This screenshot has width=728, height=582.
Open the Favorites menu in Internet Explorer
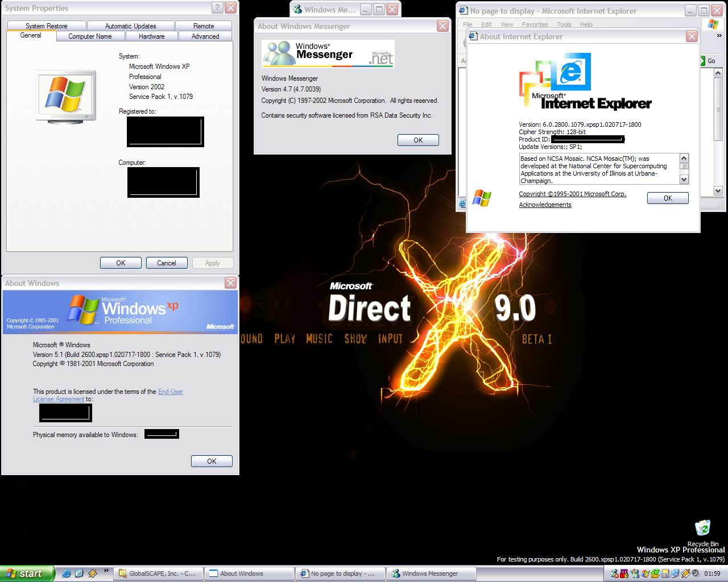[535, 24]
